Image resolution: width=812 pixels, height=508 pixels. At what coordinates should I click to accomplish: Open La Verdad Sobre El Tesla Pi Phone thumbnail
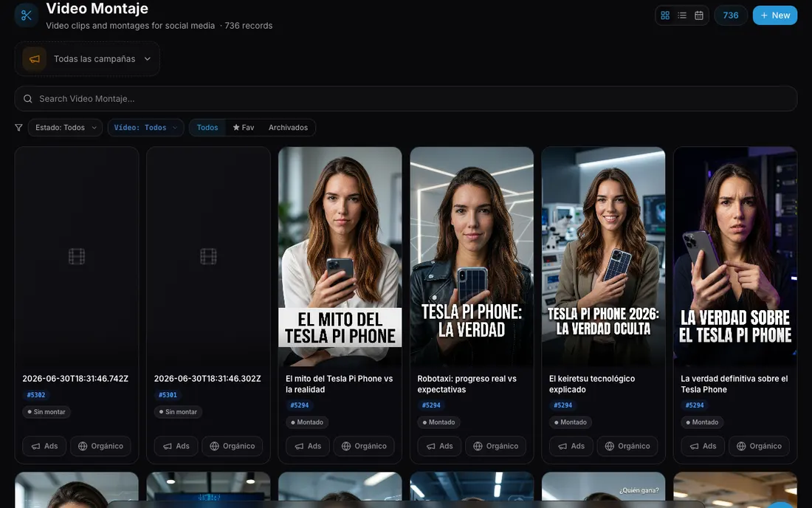(734, 256)
